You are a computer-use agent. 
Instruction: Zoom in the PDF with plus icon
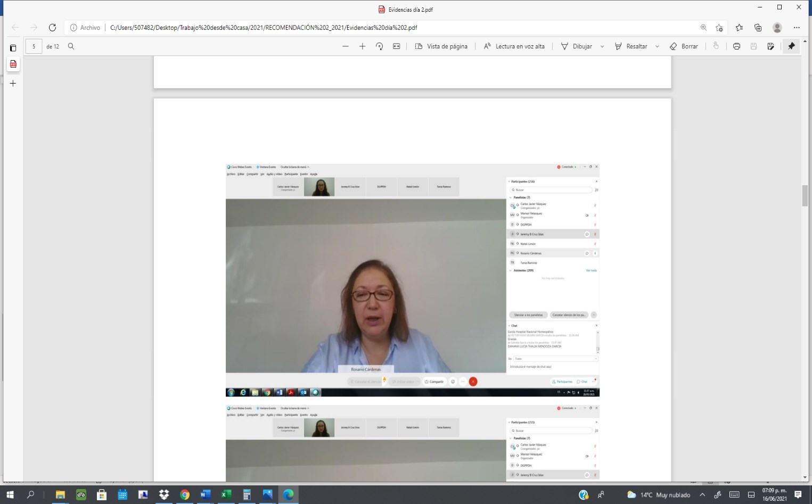(x=363, y=46)
